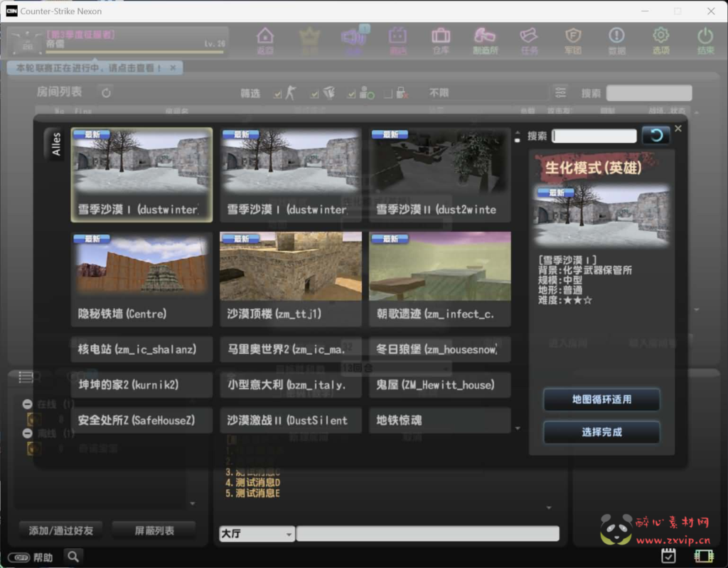Open the filter settings sliders icon
This screenshot has height=568, width=728.
pos(560,93)
